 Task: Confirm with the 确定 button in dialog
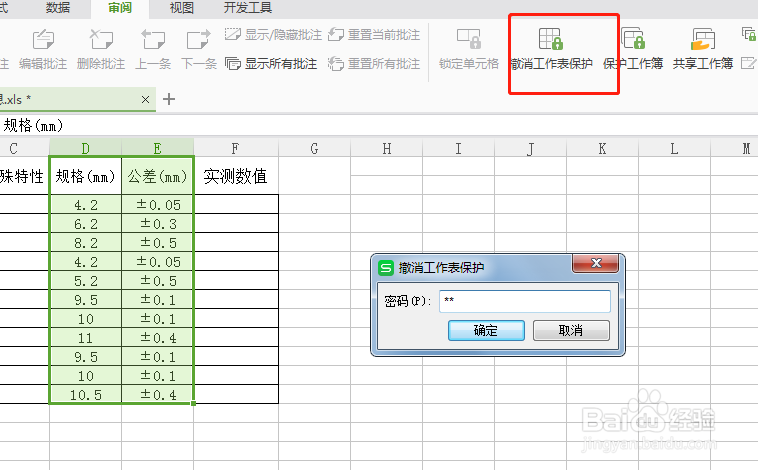[486, 330]
